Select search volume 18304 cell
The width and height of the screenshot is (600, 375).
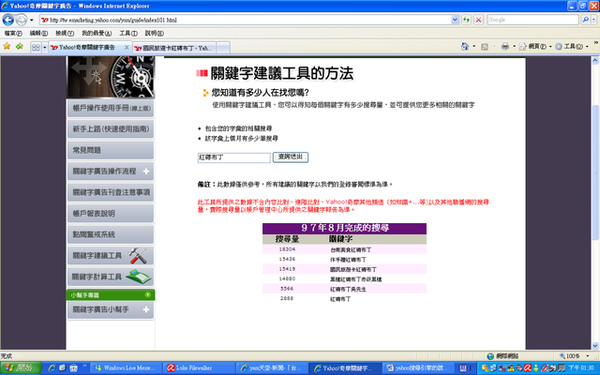287,249
